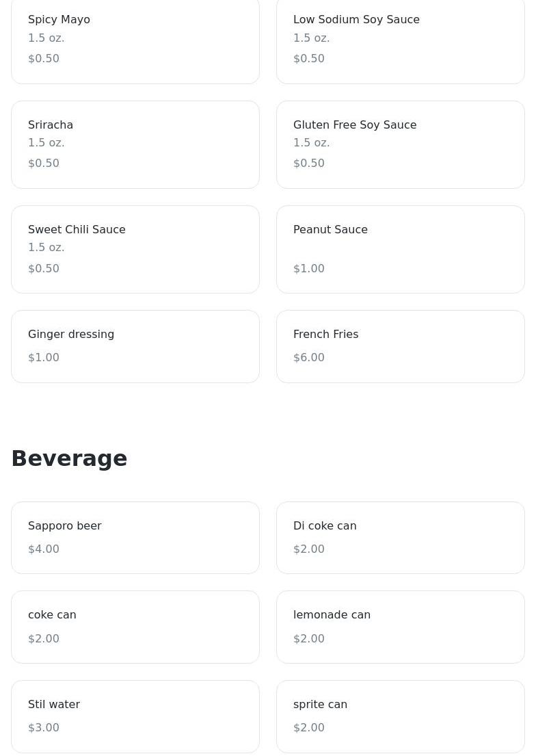This screenshot has height=756, width=536.
Task: Click the $6.00 French Fries price
Action: coord(309,357)
